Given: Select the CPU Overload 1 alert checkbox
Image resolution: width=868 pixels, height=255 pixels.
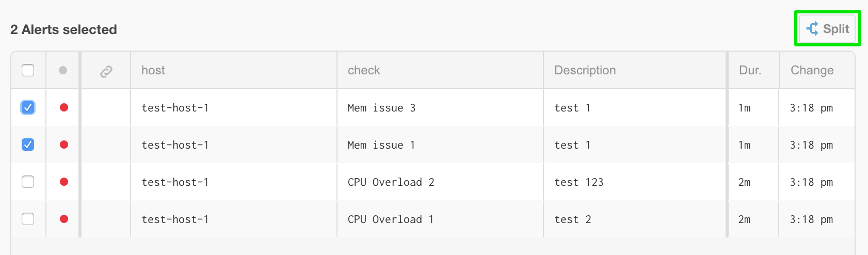Looking at the screenshot, I should (x=28, y=219).
